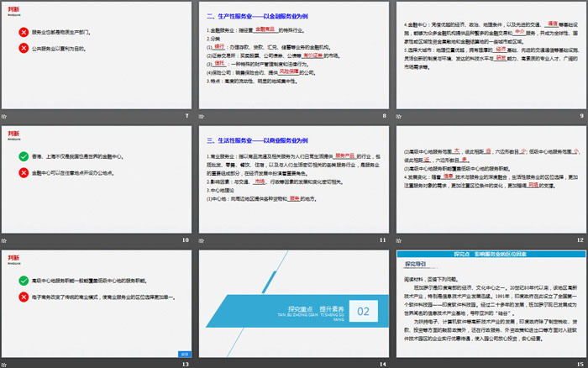588x368 pixels.
Task: Click slide number 9 label
Action: pos(581,116)
